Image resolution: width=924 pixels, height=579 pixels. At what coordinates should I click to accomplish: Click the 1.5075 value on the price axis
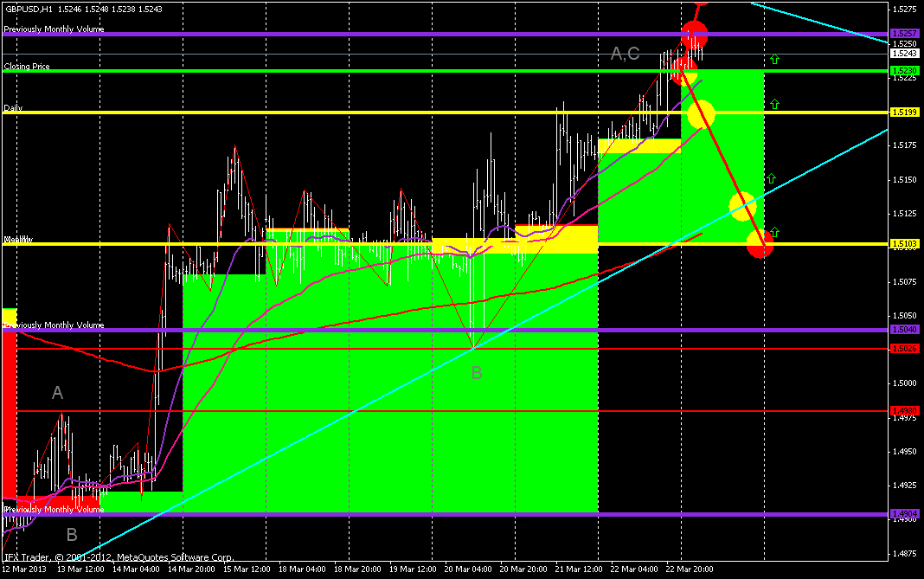905,281
